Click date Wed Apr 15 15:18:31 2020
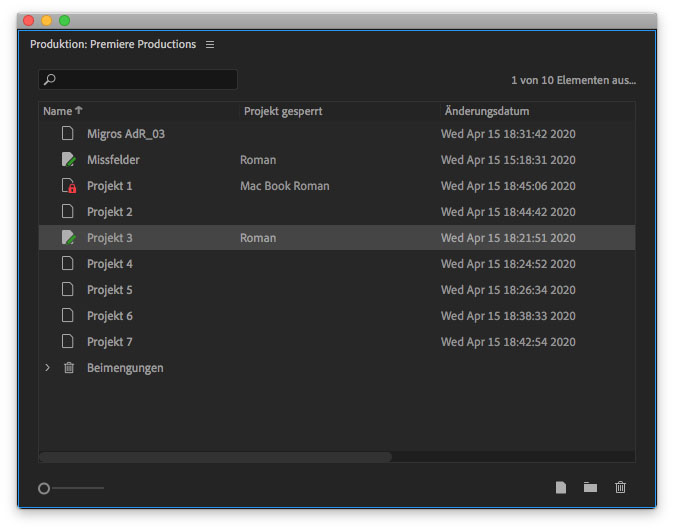The width and height of the screenshot is (674, 530). click(508, 160)
